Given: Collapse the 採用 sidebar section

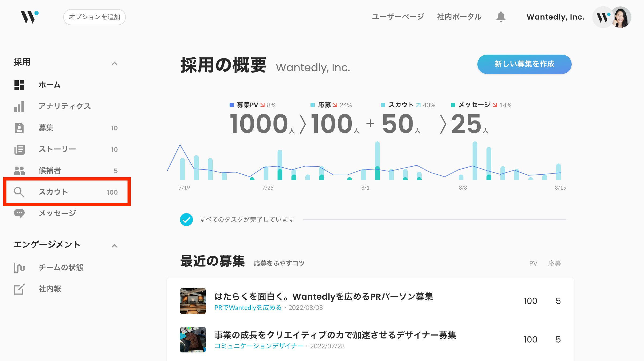Looking at the screenshot, I should click(114, 63).
